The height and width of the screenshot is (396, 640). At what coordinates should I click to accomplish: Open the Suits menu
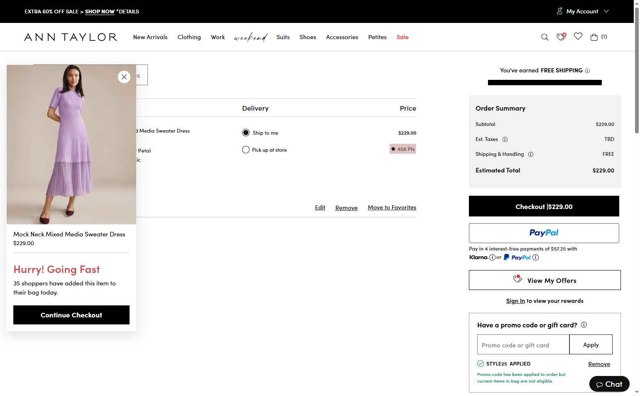click(x=283, y=37)
